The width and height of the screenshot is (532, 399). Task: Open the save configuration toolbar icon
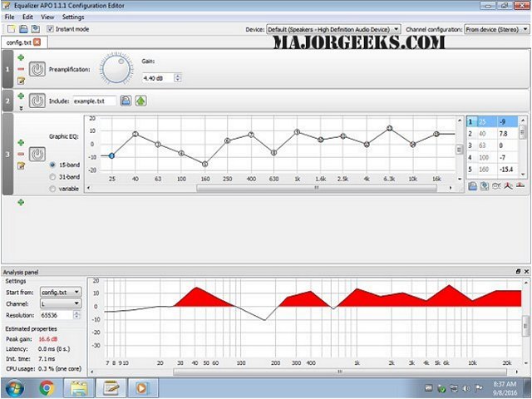23,29
